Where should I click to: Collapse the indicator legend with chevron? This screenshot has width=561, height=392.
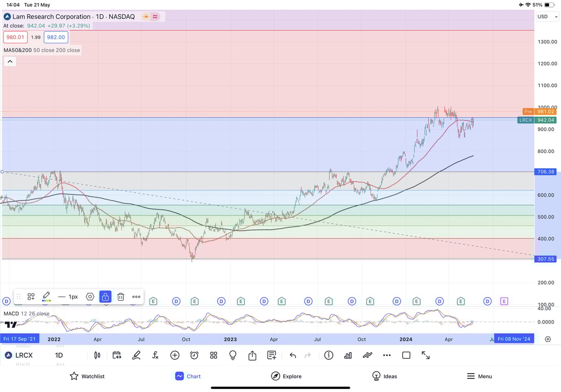tap(10, 62)
